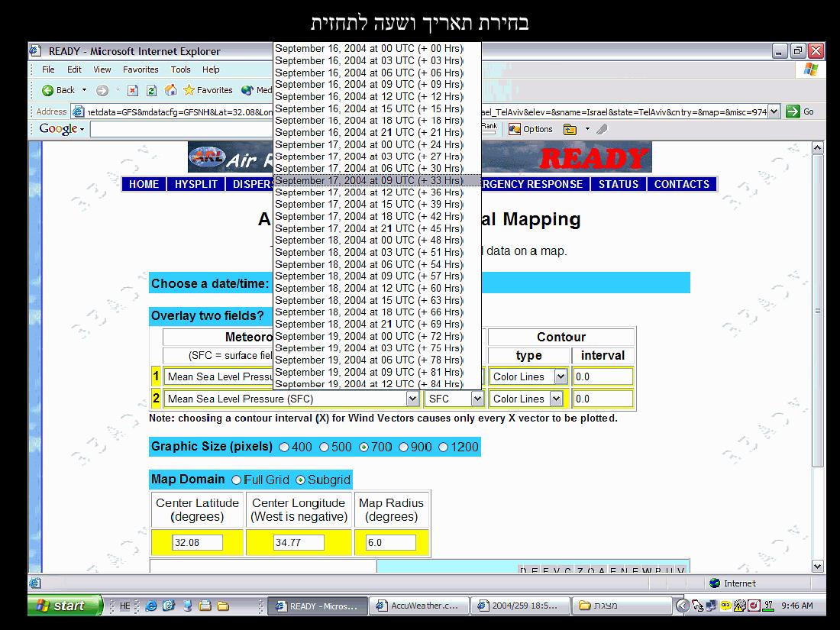The image size is (840, 630).
Task: Open the STATUS navigation link
Action: tap(619, 184)
